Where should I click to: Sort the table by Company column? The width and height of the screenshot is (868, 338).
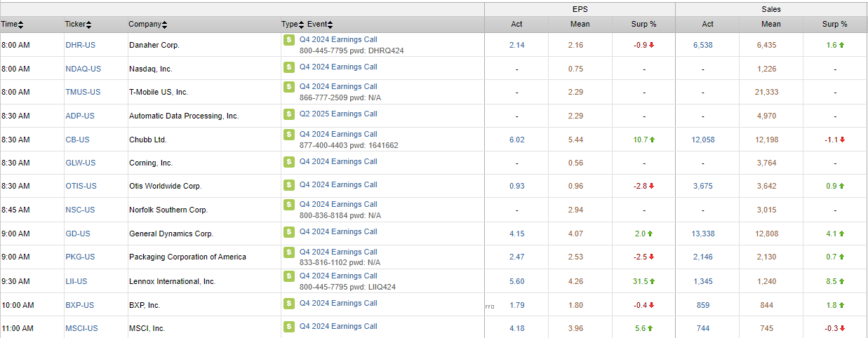(148, 25)
